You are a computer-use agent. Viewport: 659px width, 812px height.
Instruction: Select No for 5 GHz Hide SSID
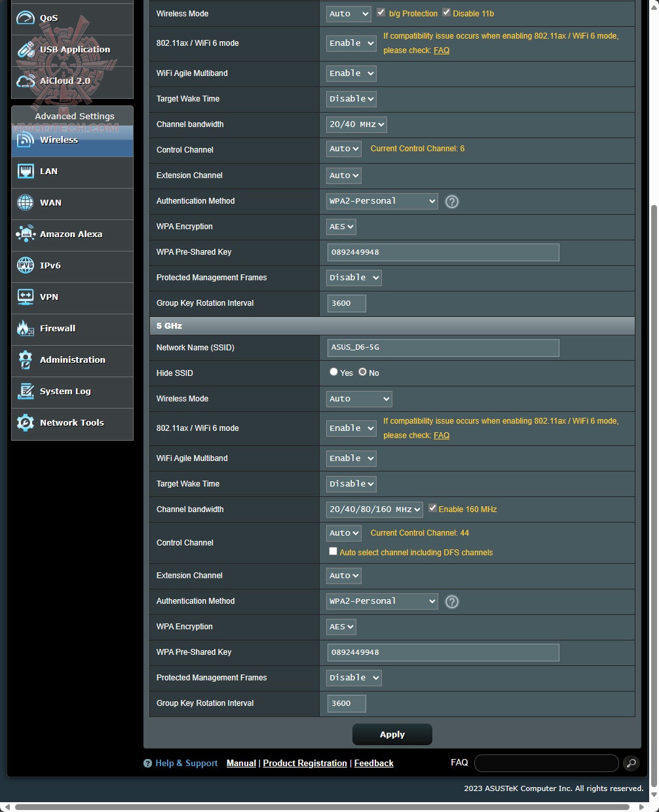(362, 372)
